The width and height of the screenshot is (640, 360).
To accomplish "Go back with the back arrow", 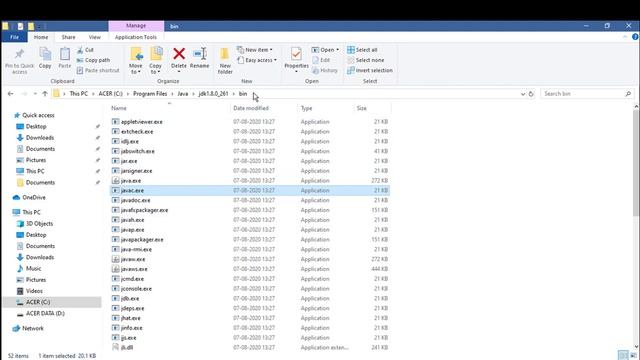I will click(11, 93).
